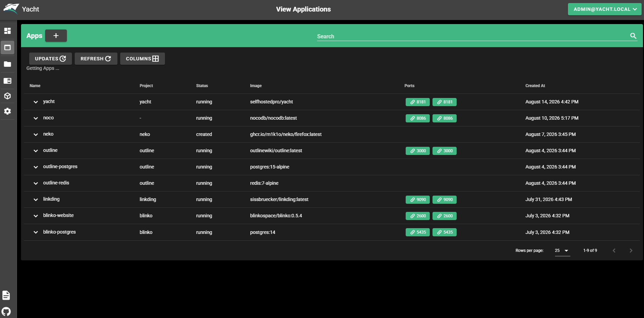
Task: Expand the linkding app row
Action: pyautogui.click(x=36, y=200)
